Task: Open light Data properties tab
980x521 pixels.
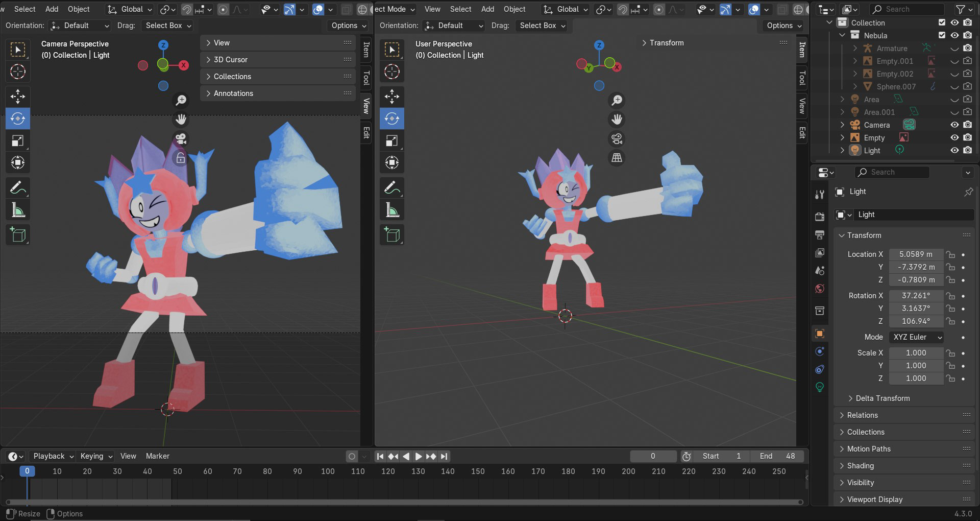Action: point(820,387)
